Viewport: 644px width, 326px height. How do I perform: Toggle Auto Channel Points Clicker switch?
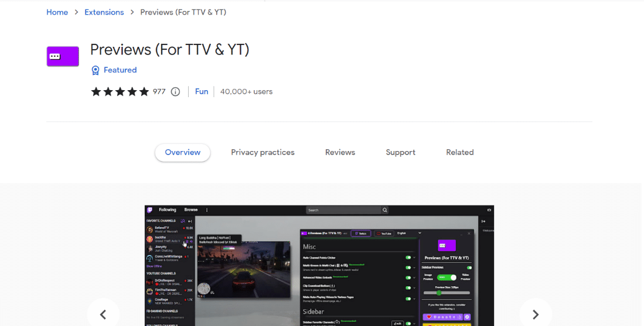(408, 258)
